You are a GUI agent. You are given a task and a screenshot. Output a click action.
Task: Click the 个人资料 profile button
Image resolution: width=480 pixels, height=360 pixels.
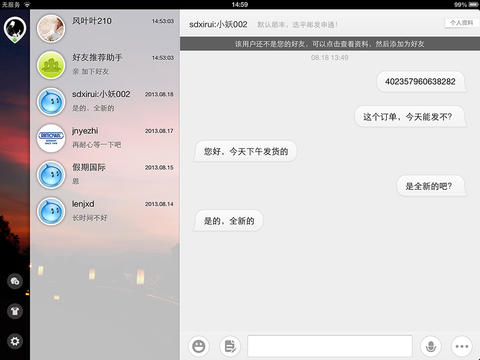pos(461,23)
